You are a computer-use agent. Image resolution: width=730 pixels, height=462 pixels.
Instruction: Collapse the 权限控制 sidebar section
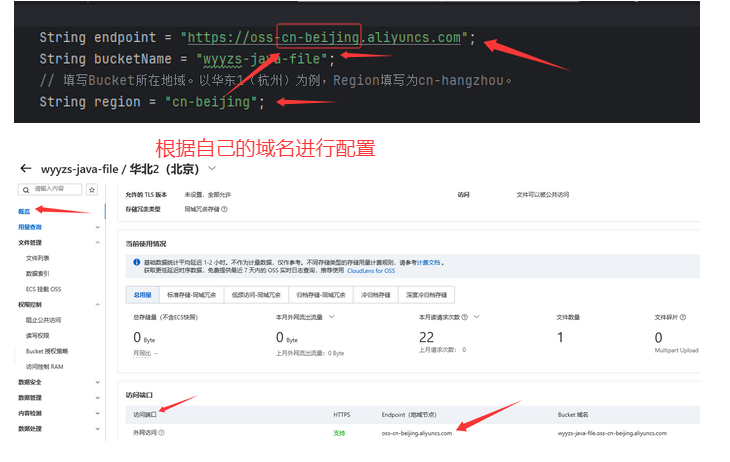coord(98,305)
